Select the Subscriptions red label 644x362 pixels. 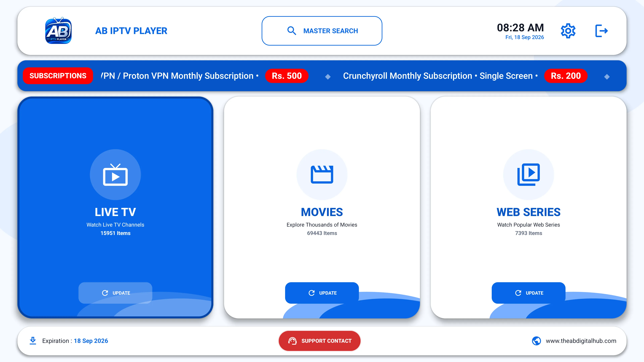click(58, 76)
